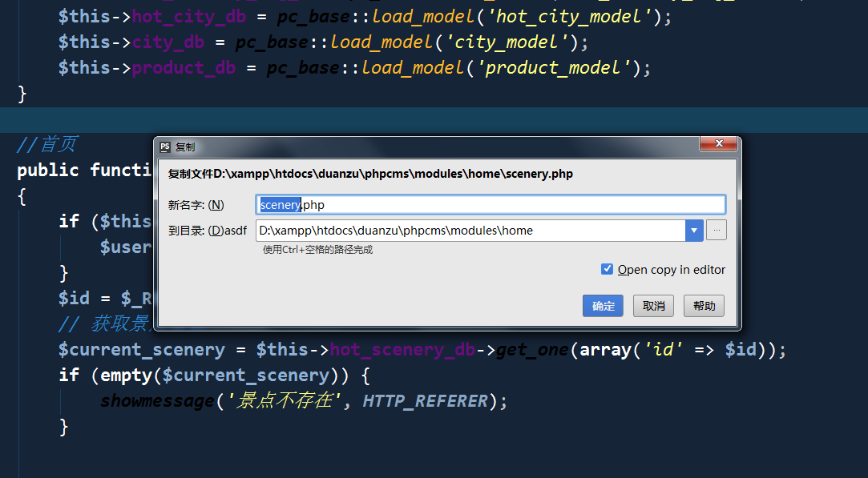Click the public function keyword line
868x478 pixels.
click(x=84, y=170)
